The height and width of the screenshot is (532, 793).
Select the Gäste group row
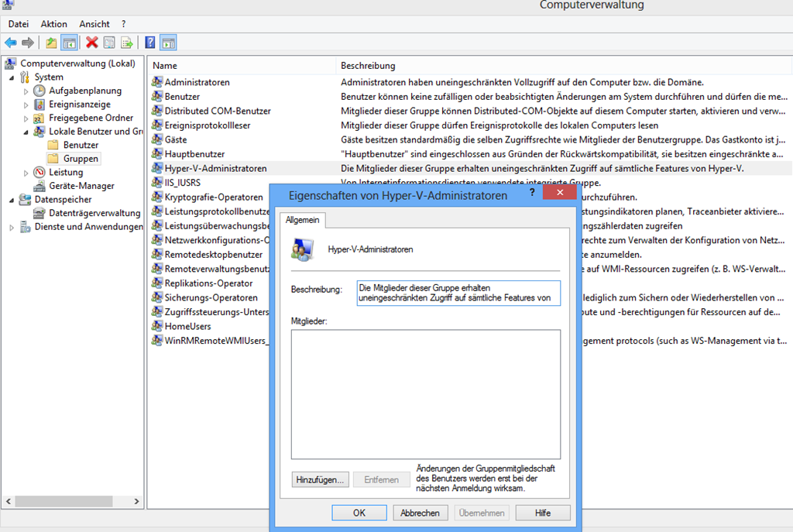tap(470, 139)
